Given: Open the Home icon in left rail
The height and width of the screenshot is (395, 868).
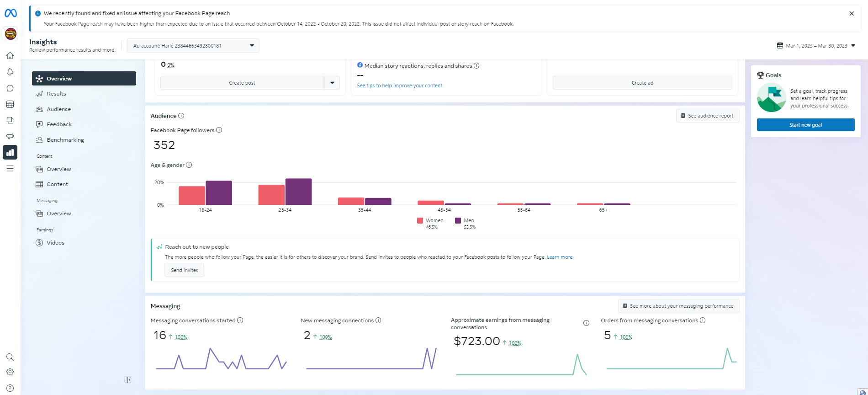Looking at the screenshot, I should tap(10, 56).
